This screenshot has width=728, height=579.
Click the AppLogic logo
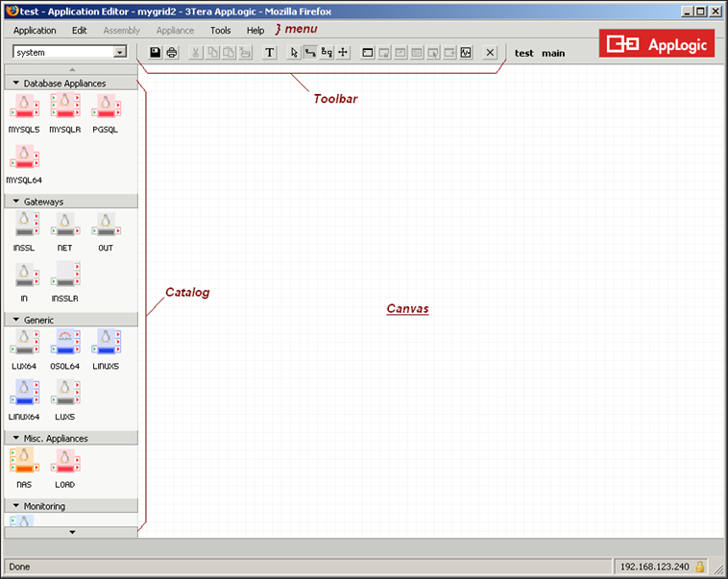coord(657,43)
